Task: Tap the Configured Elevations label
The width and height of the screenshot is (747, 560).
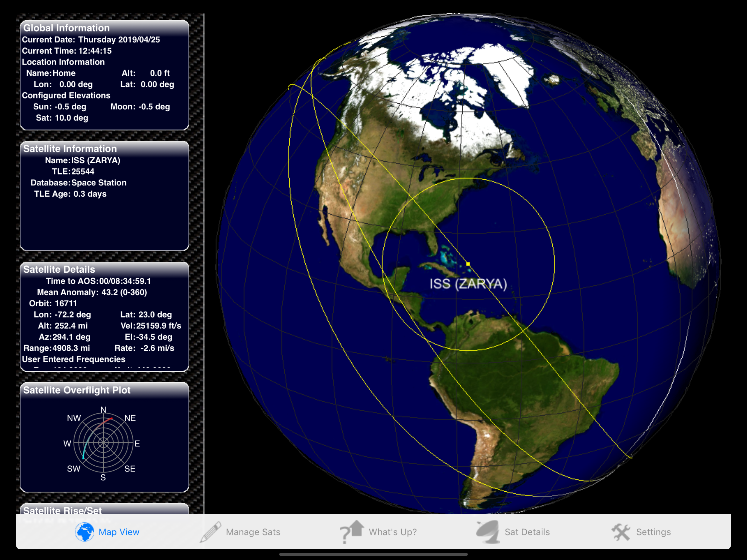Action: (66, 96)
